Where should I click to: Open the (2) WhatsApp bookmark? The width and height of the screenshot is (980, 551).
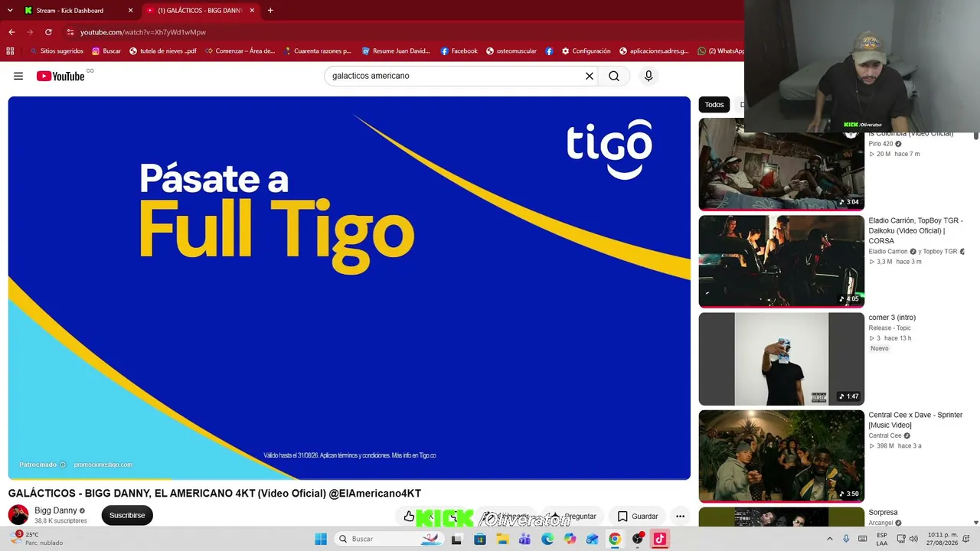(720, 51)
